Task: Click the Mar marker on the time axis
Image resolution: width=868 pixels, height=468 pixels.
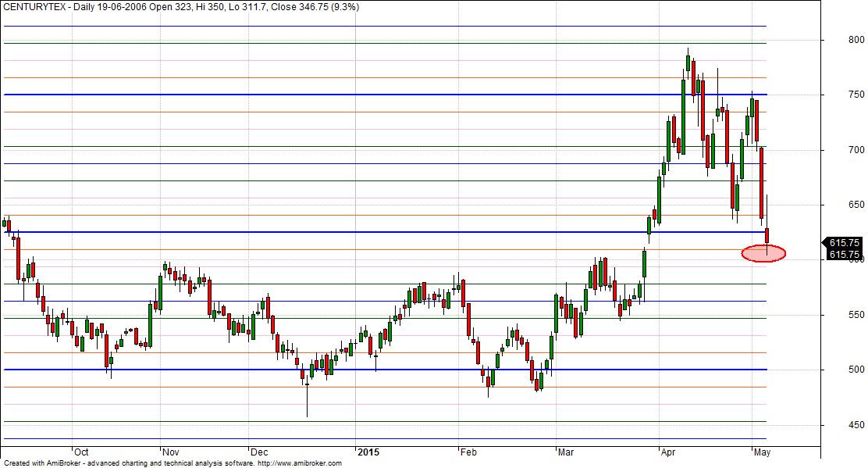Action: 567,452
